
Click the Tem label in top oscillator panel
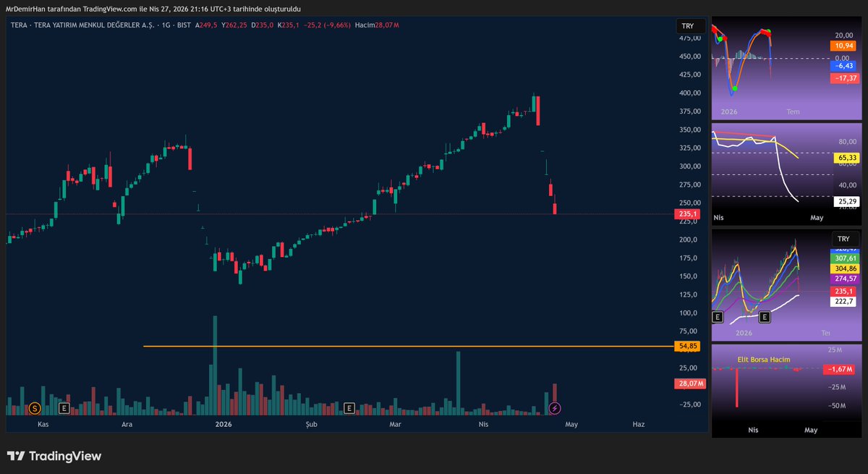[793, 112]
